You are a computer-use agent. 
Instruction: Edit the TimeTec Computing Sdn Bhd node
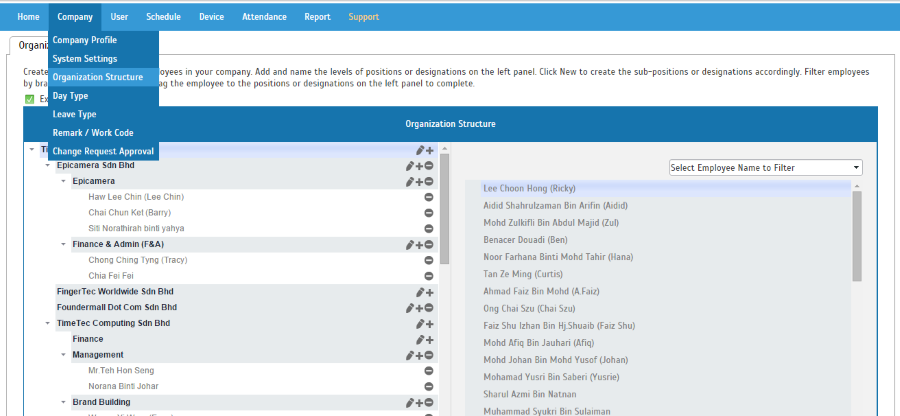click(420, 324)
